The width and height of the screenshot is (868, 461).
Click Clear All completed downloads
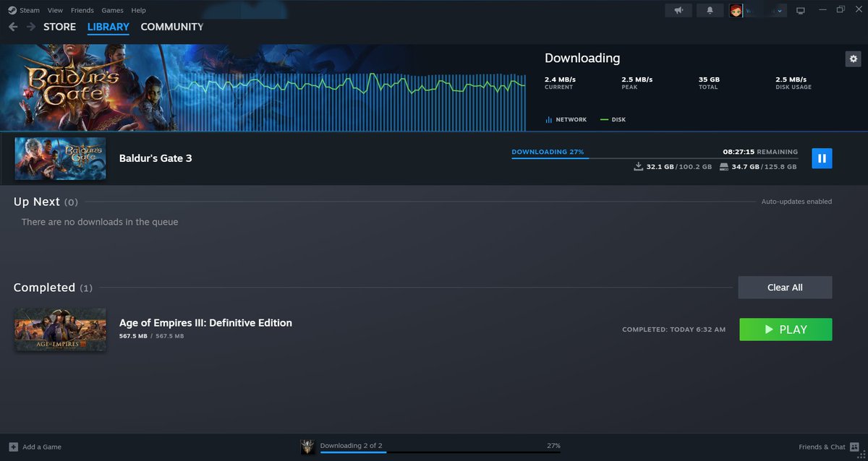click(x=785, y=288)
